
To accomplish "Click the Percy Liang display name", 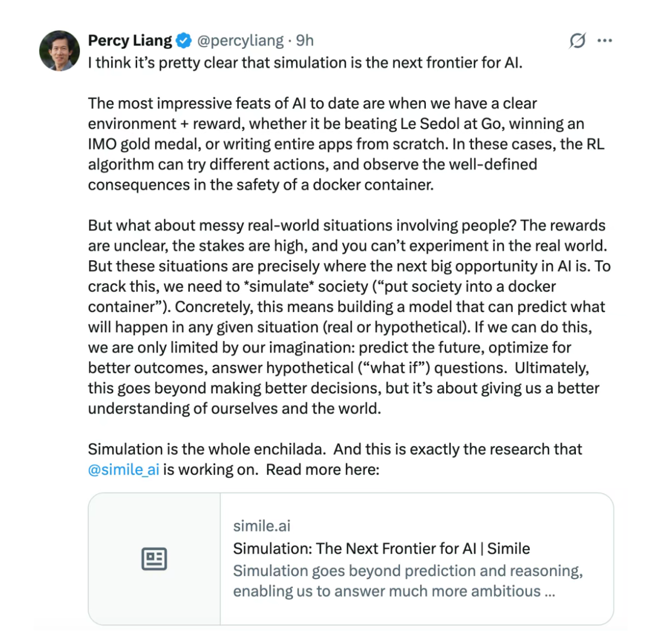I will click(x=130, y=41).
